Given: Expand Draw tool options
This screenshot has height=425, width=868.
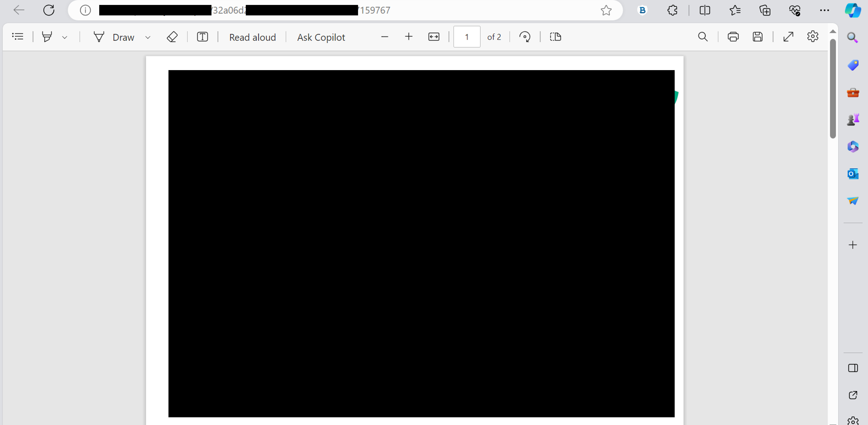Looking at the screenshot, I should 148,37.
